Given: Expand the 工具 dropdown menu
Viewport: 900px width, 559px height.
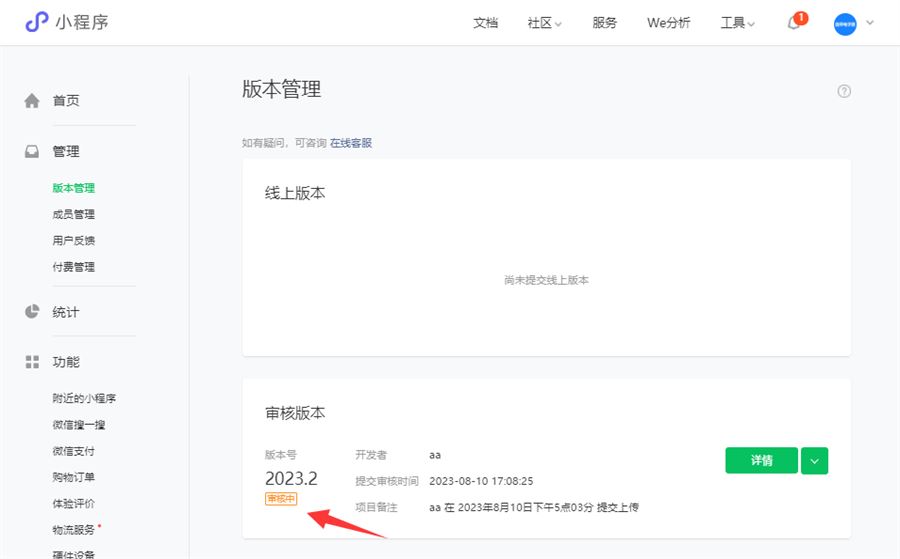Looking at the screenshot, I should [x=737, y=23].
